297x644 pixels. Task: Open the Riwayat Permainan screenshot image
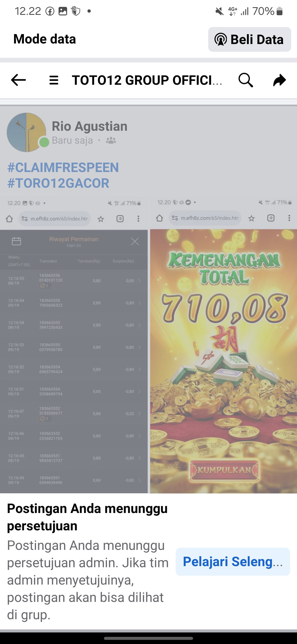tap(74, 345)
